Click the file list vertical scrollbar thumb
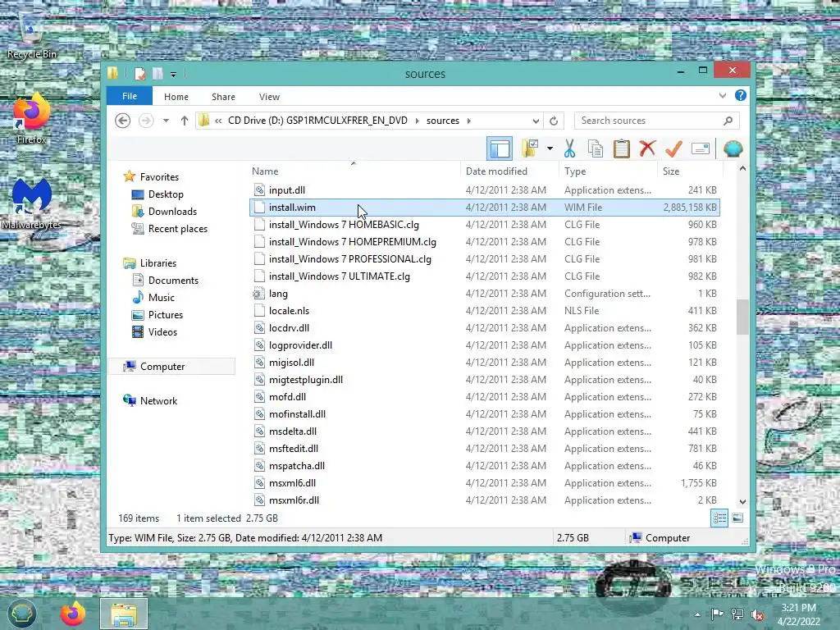This screenshot has width=840, height=630. 742,316
